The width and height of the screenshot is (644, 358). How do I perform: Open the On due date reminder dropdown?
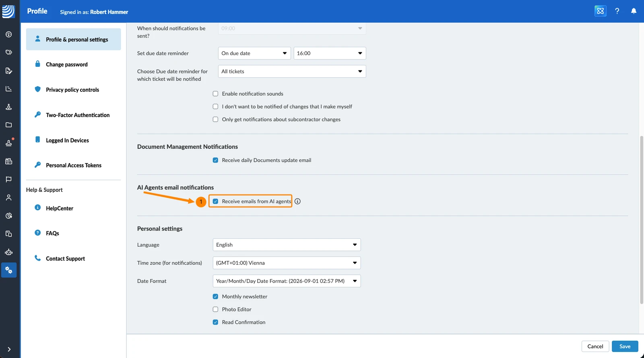(254, 53)
